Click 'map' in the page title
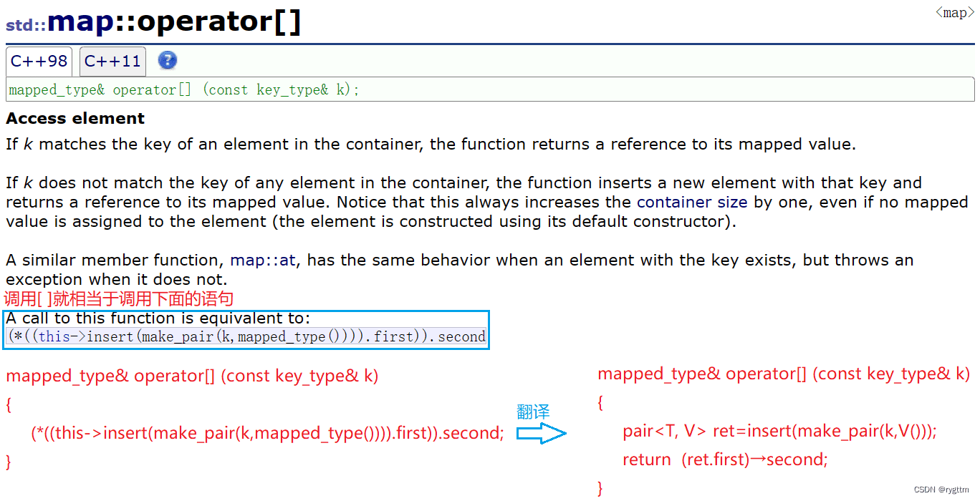The height and width of the screenshot is (501, 980). (80, 22)
